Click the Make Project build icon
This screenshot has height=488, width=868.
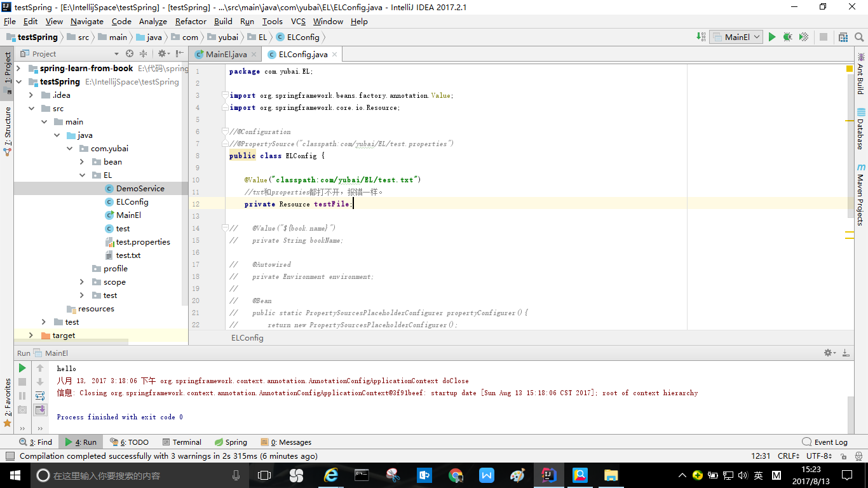coord(701,37)
